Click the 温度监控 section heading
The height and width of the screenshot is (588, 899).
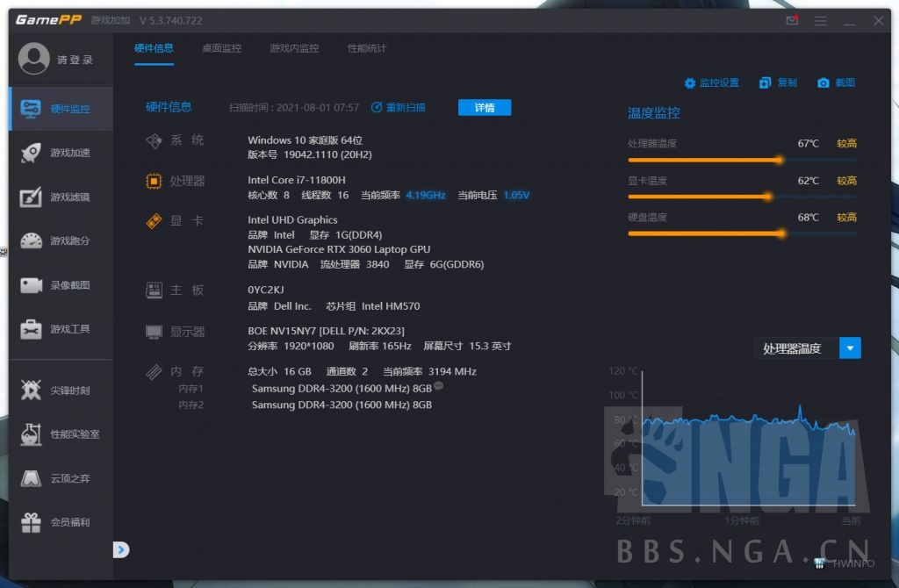click(653, 113)
